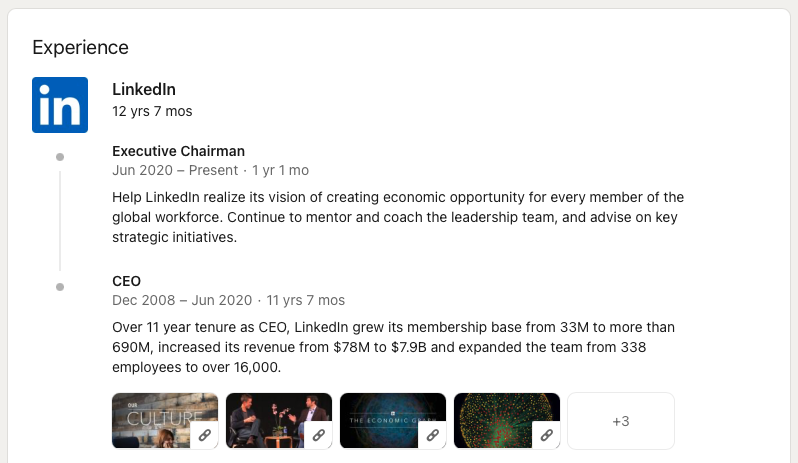
Task: Click the LinkedIn company logo
Action: tap(60, 105)
